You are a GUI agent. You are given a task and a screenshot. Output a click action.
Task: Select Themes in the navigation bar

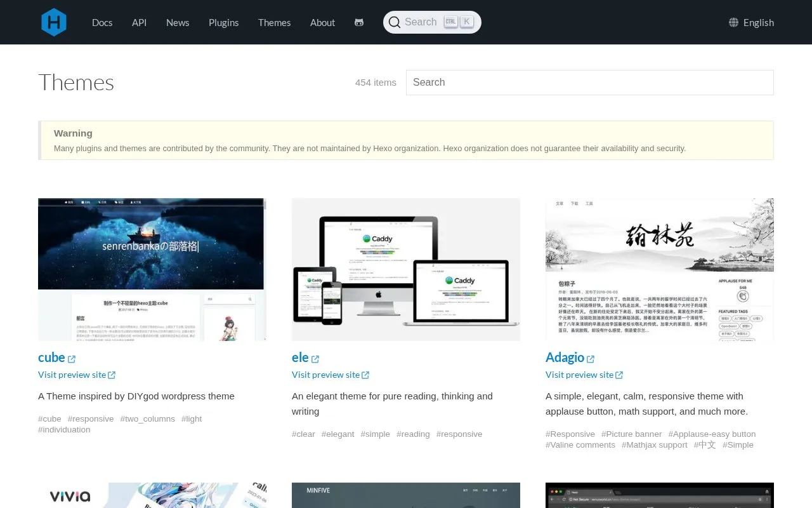[274, 22]
